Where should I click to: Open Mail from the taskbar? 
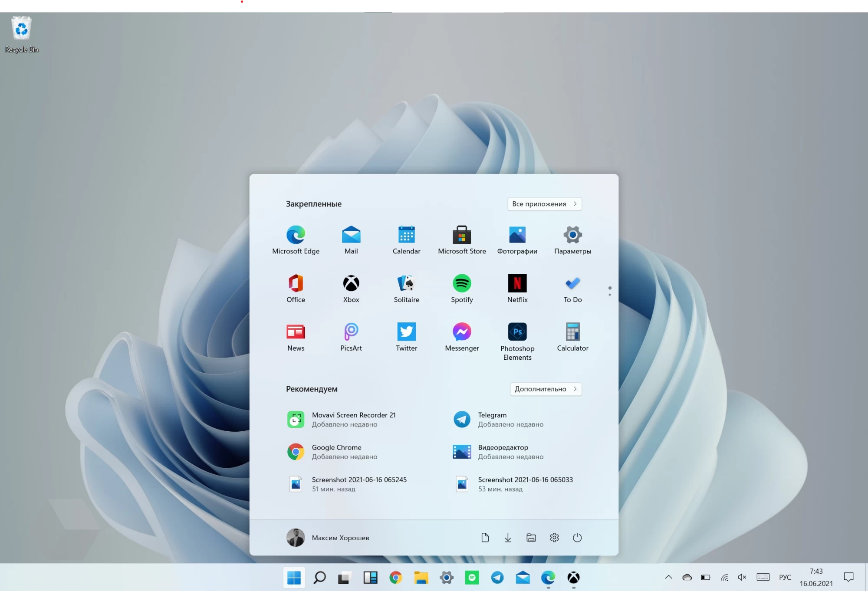[523, 578]
